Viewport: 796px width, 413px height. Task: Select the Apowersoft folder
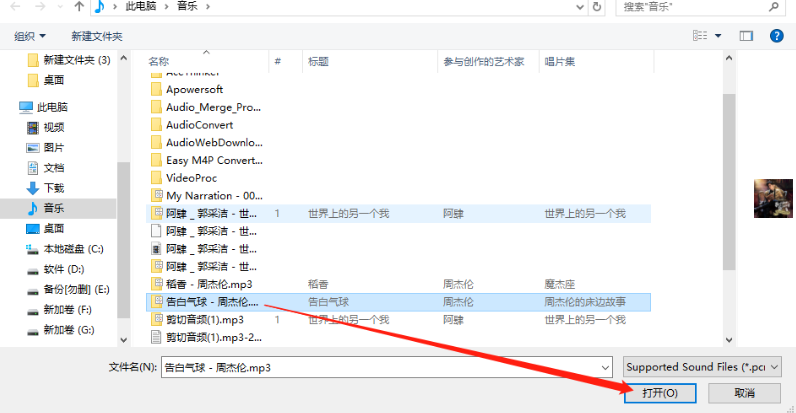(187, 89)
